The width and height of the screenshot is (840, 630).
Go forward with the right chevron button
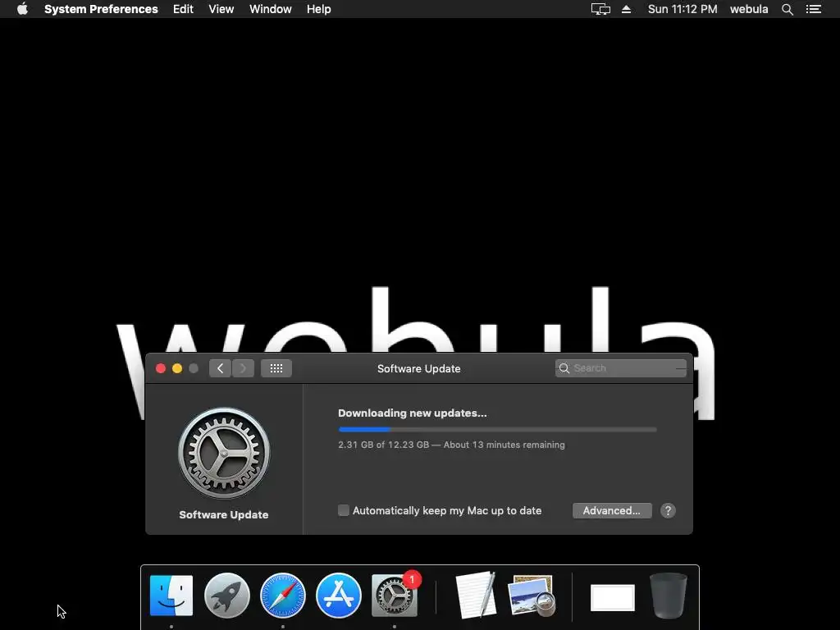pos(243,368)
